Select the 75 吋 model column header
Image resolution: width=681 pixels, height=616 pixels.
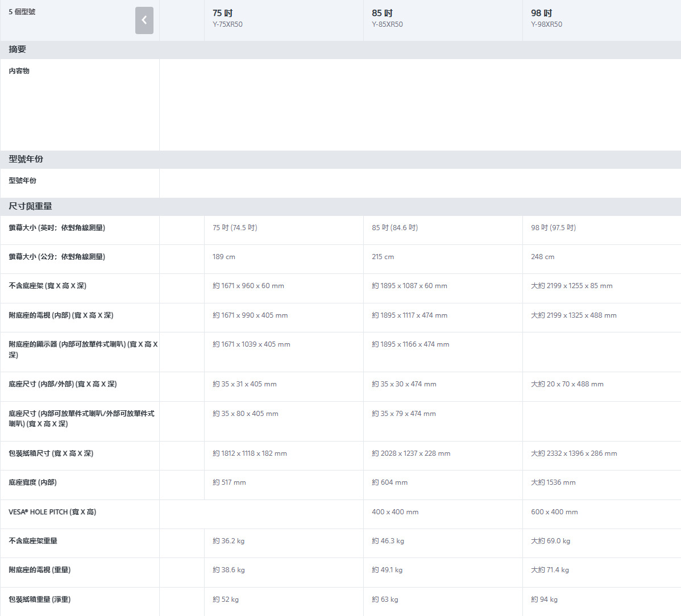223,13
